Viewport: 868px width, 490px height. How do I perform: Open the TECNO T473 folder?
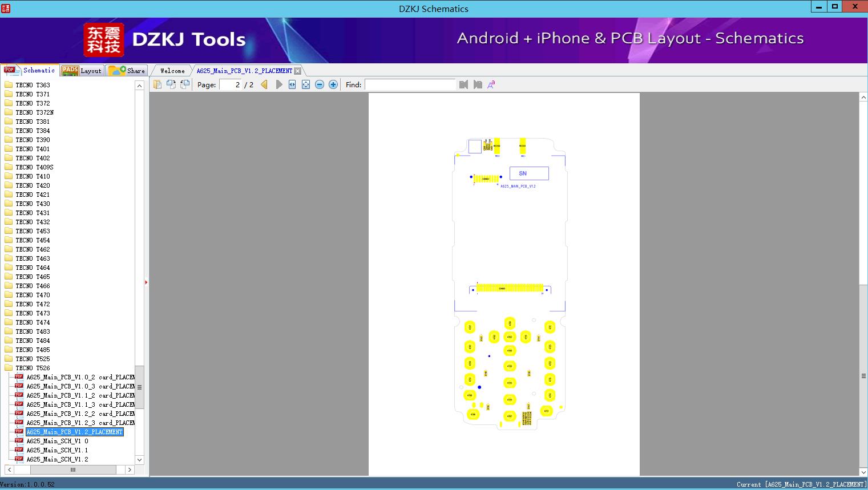click(33, 313)
